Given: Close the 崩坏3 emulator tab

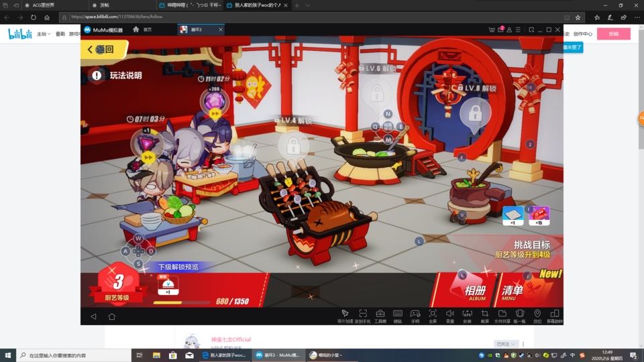Looking at the screenshot, I should click(x=221, y=29).
